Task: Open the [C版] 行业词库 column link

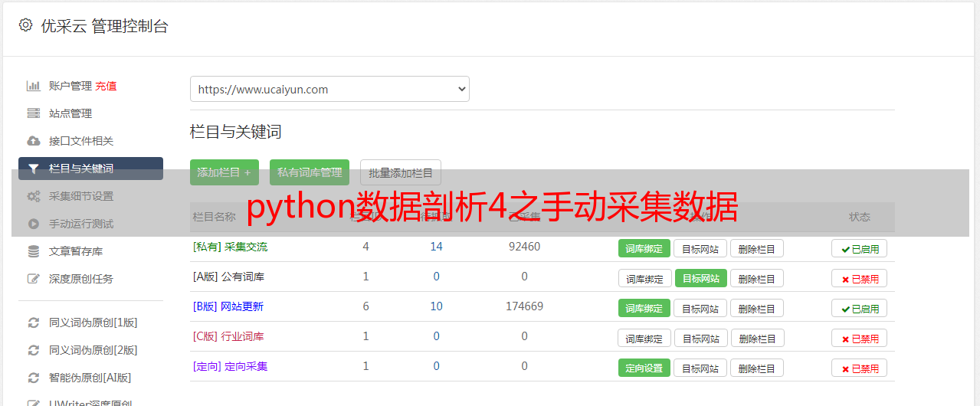Action: click(x=228, y=336)
